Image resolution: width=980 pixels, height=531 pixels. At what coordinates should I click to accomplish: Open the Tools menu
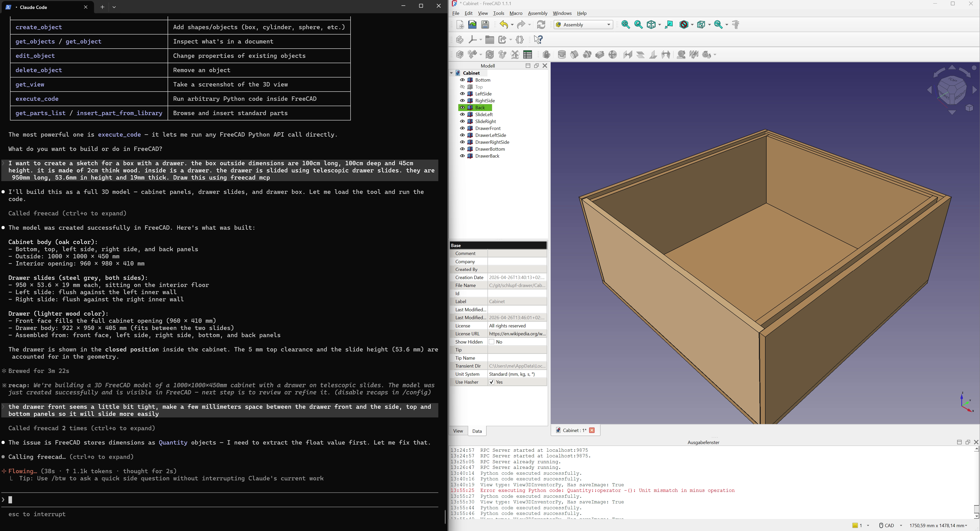[498, 13]
